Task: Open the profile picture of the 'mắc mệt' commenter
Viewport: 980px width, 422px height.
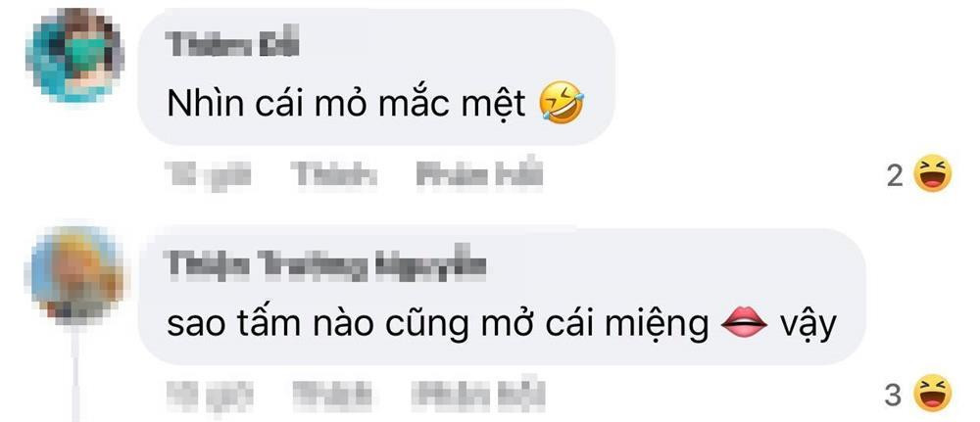Action: click(74, 57)
